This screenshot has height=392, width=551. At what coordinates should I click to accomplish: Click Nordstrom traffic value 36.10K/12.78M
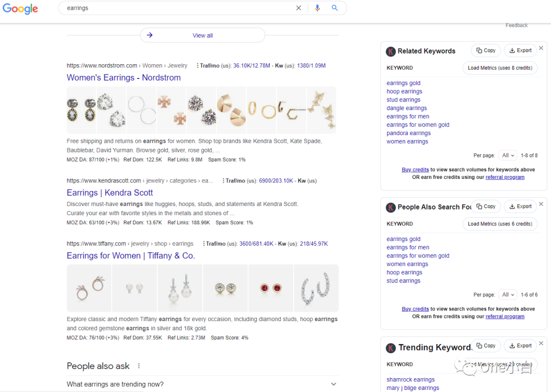252,66
